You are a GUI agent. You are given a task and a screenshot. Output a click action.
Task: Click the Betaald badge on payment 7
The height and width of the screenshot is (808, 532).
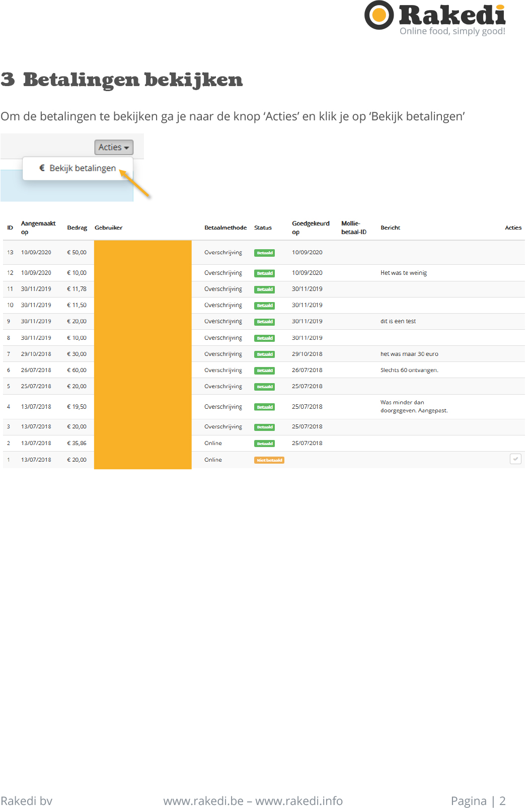point(264,354)
